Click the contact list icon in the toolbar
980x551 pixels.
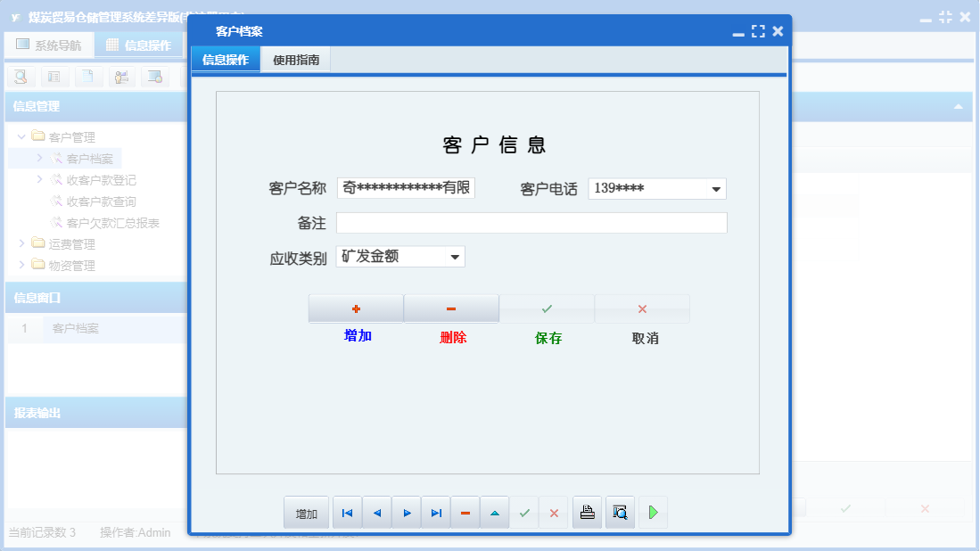click(54, 77)
